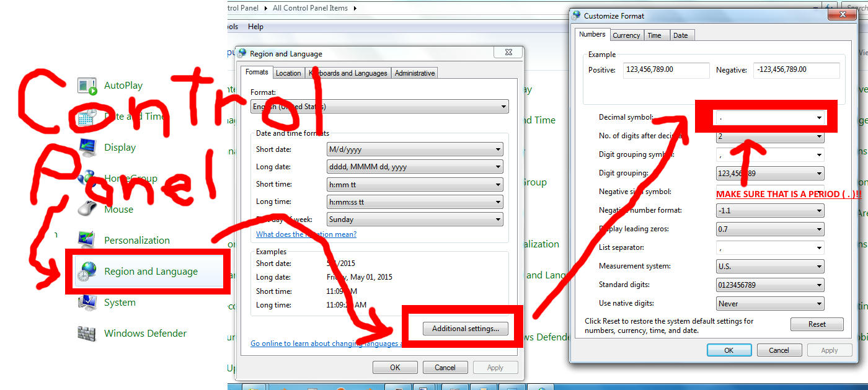The image size is (868, 390).
Task: Open the HomeGroup control panel icon
Action: pyautogui.click(x=87, y=179)
